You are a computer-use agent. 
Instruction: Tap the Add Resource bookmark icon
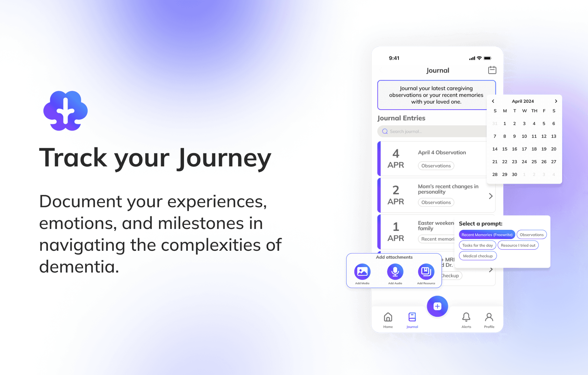426,271
